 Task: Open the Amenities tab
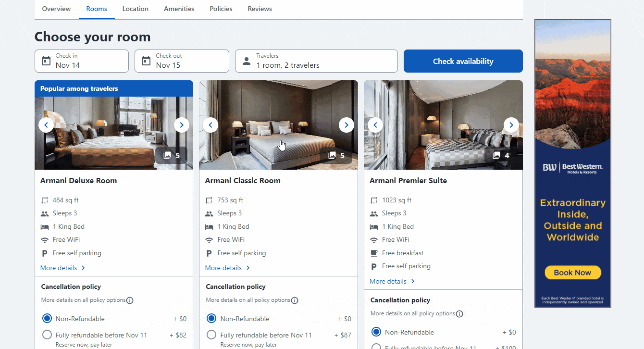pos(179,9)
